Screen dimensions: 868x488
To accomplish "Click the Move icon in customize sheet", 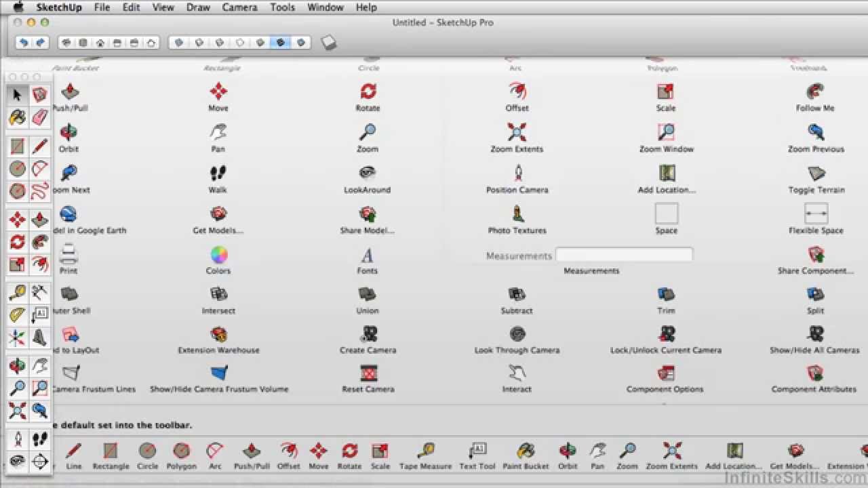I will coord(218,91).
